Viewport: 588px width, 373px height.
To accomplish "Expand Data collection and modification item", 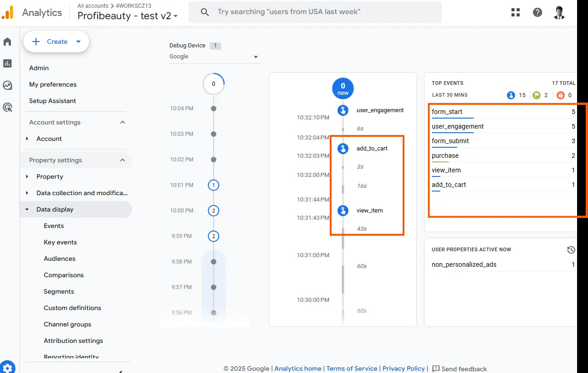I will tap(27, 193).
